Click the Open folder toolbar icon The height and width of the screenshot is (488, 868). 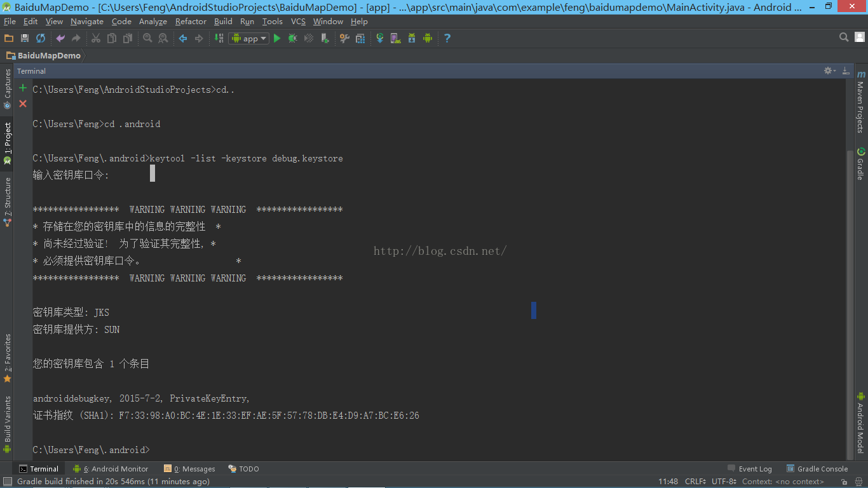point(9,38)
